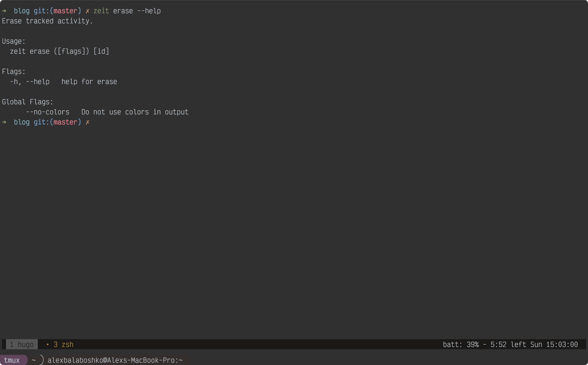Click the purple tmux badge at bottom left

point(12,360)
